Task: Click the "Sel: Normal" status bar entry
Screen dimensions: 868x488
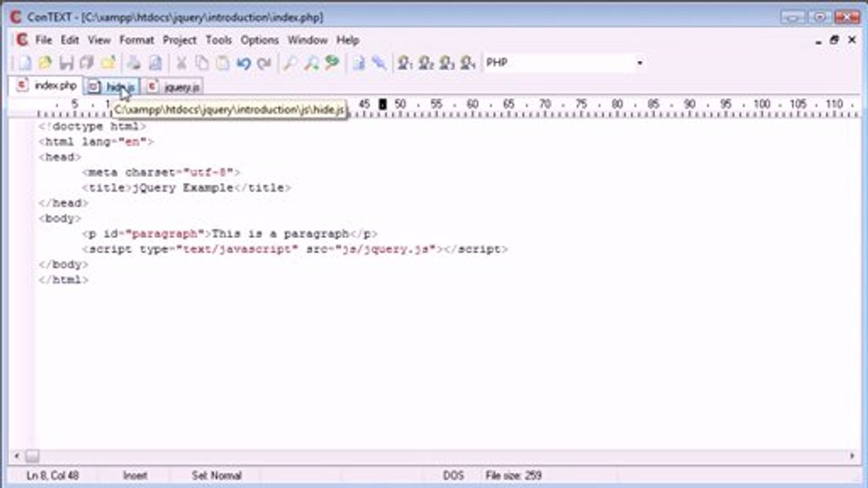Action: pos(216,476)
